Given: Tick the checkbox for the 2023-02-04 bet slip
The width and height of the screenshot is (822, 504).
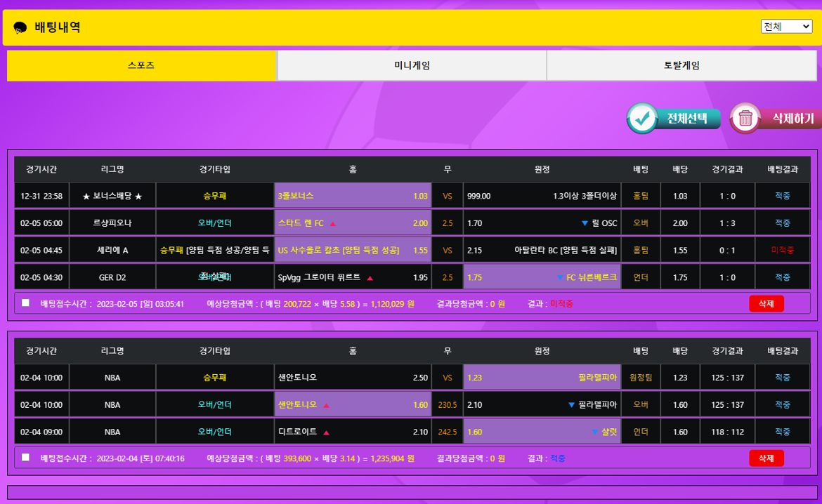Looking at the screenshot, I should tap(26, 458).
